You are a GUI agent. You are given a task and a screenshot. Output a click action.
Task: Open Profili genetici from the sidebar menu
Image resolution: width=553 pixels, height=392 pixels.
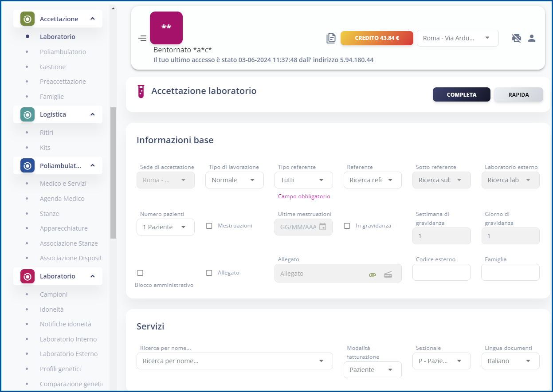(x=61, y=368)
